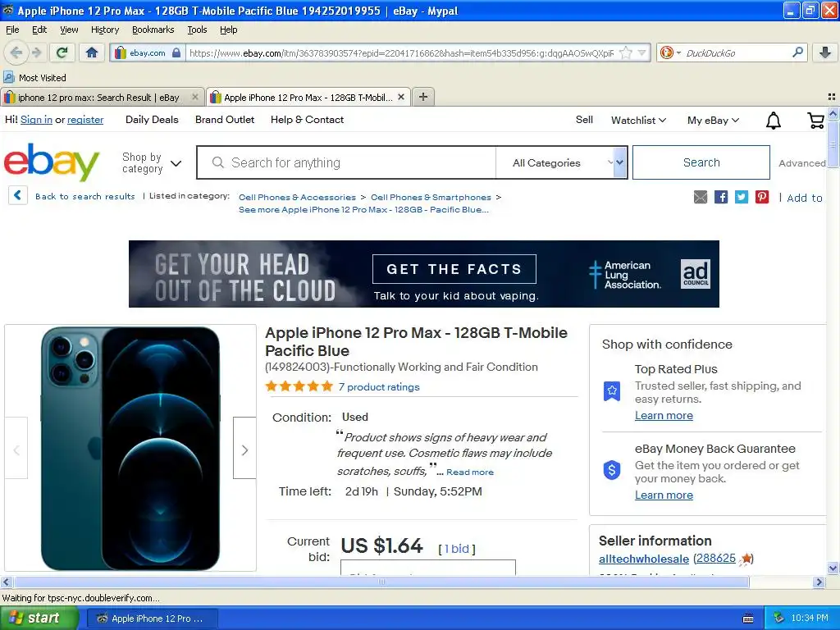Open the Help menu

(x=228, y=30)
